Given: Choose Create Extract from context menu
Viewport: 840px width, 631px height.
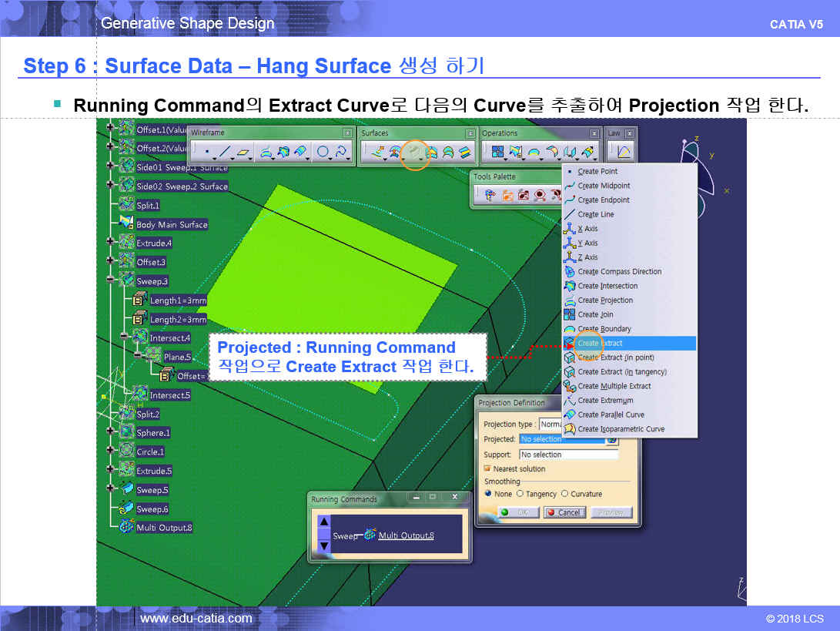Looking at the screenshot, I should tap(601, 343).
